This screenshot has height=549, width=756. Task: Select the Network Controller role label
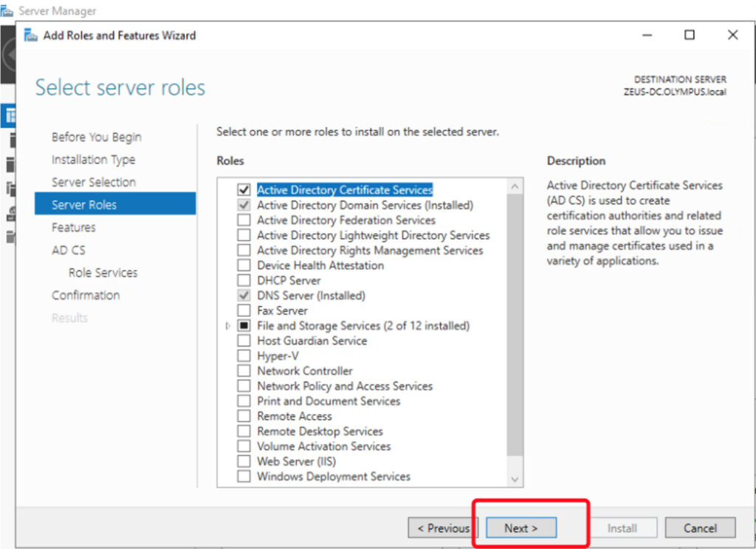pos(304,371)
